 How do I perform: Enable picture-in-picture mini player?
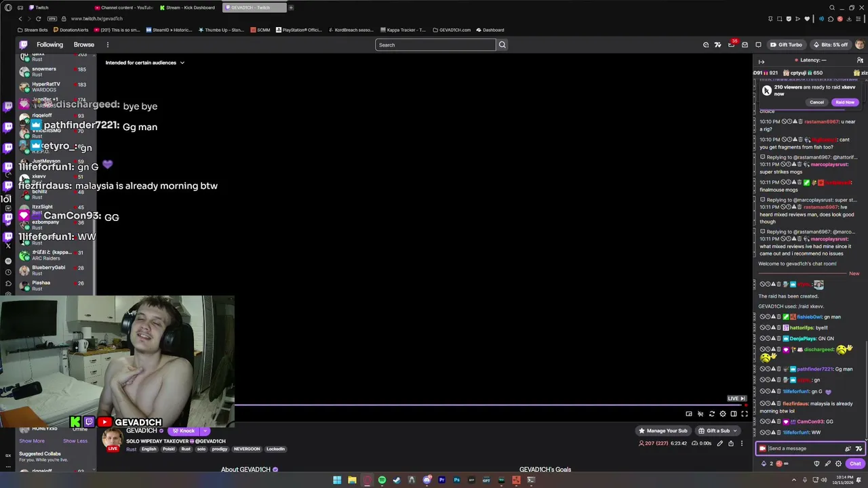[689, 413]
